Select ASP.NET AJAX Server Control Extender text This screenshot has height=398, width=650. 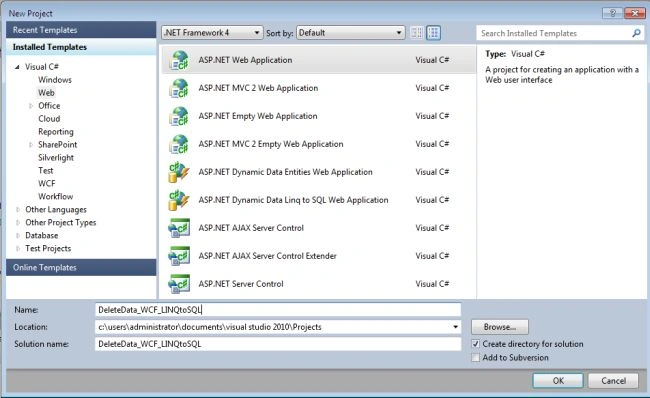[267, 256]
